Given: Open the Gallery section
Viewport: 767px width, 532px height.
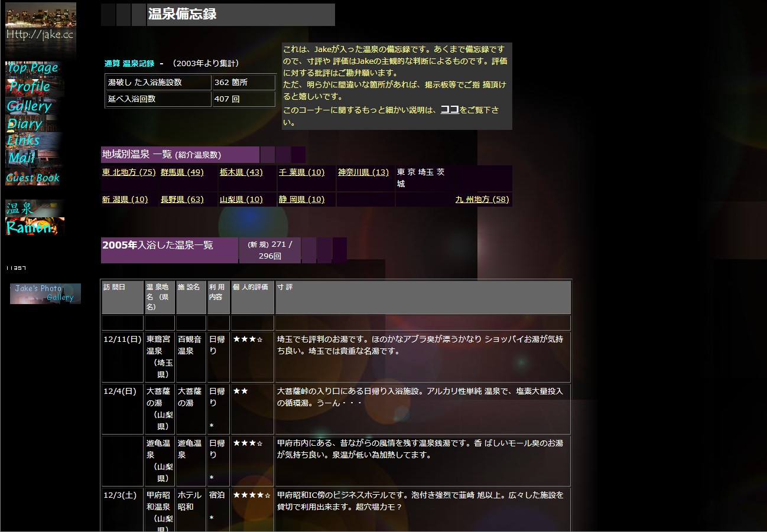Looking at the screenshot, I should tap(30, 106).
